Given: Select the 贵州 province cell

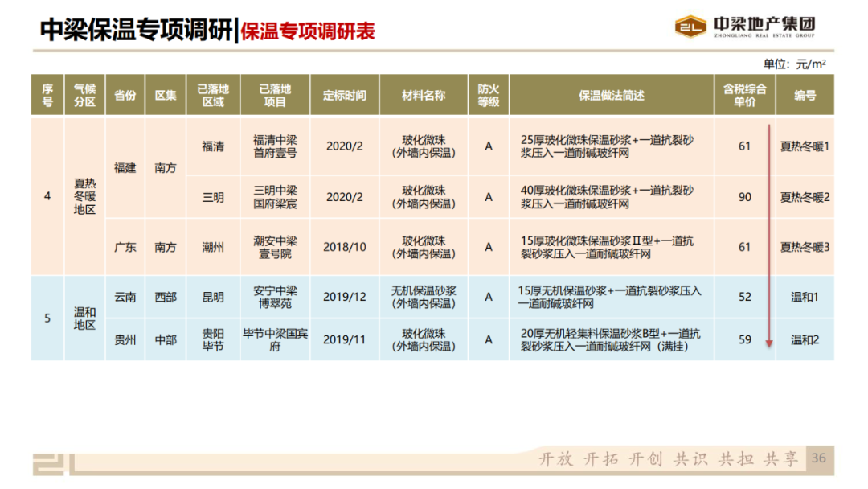Looking at the screenshot, I should [x=125, y=339].
